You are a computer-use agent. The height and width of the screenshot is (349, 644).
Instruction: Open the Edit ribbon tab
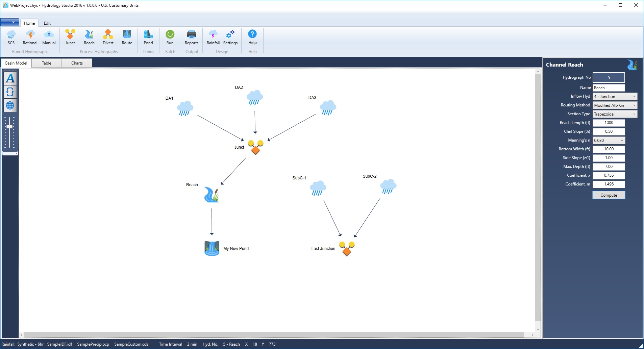pyautogui.click(x=47, y=23)
